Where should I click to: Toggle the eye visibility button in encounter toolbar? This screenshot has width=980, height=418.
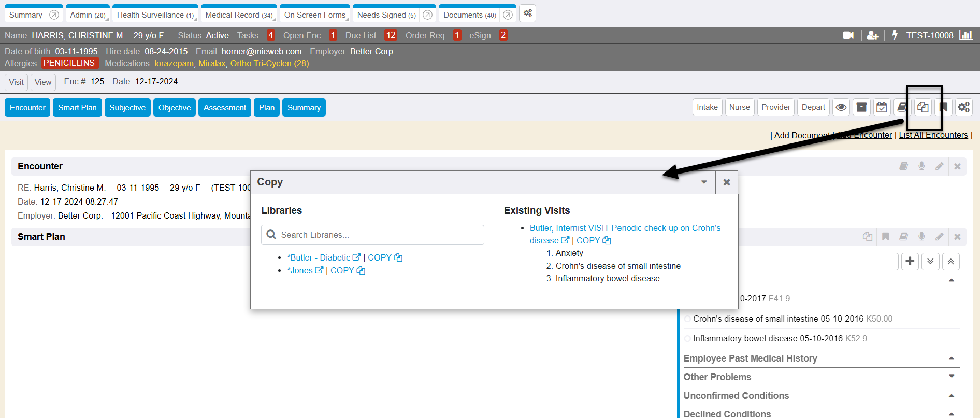(x=841, y=107)
